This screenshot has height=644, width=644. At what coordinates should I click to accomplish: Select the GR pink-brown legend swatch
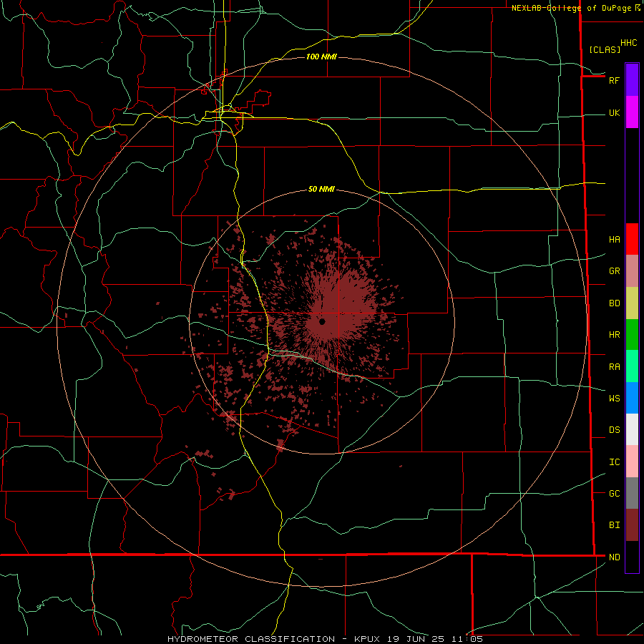click(632, 271)
